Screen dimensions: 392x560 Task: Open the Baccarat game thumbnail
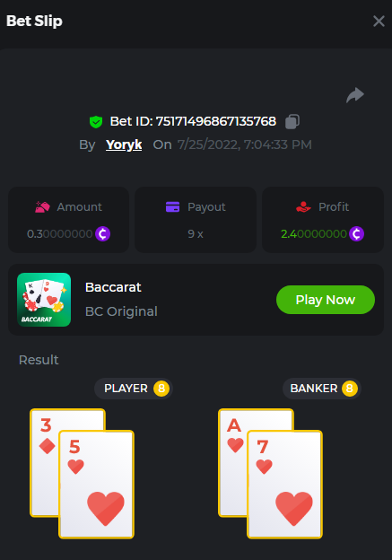(x=44, y=300)
